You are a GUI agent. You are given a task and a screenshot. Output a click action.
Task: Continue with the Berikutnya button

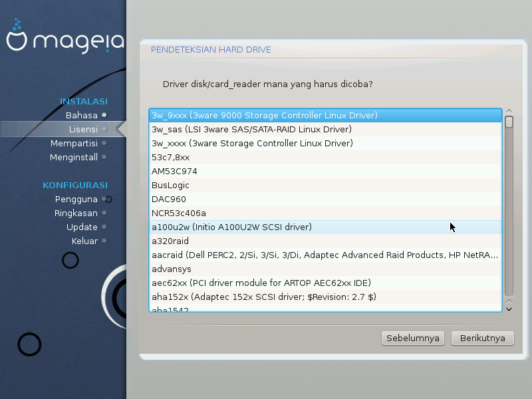(x=483, y=338)
